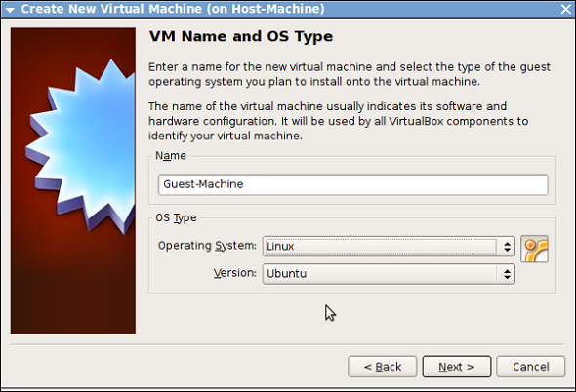The image size is (576, 392).
Task: Click the dialog title bar text
Action: pyautogui.click(x=173, y=9)
